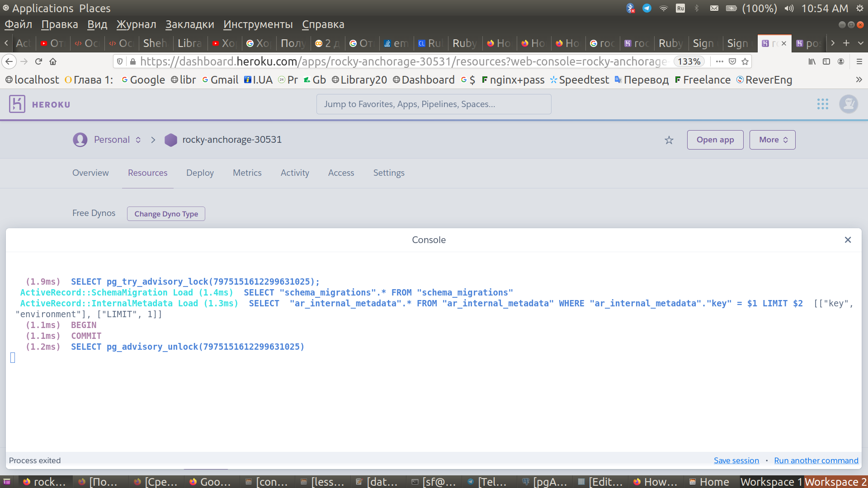Open the Speedtest bookmark
The image size is (868, 488).
tap(580, 80)
